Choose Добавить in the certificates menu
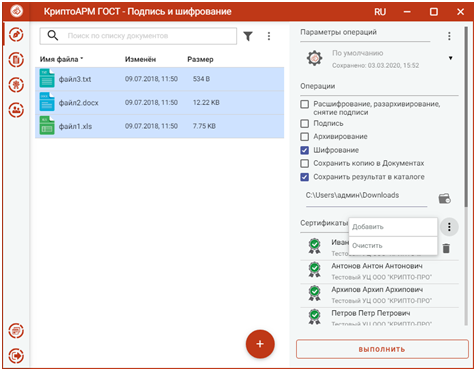 pyautogui.click(x=393, y=227)
